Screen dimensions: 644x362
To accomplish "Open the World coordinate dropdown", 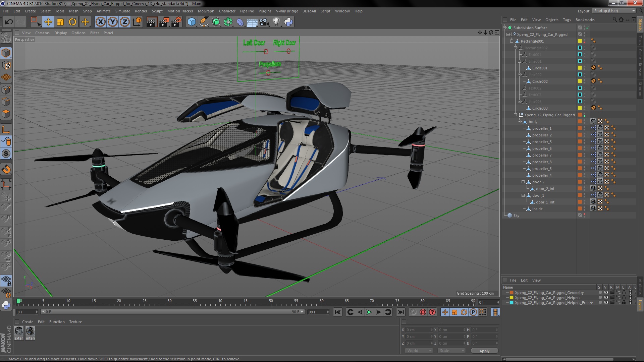I will [x=419, y=351].
